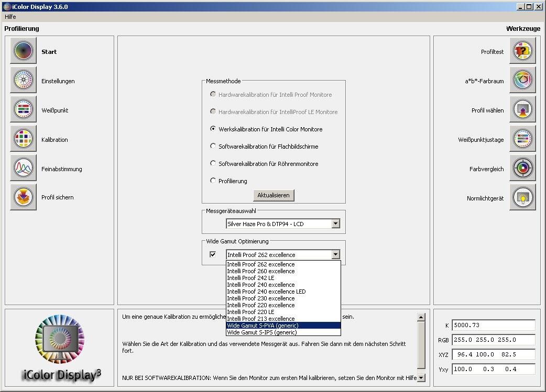
Task: Click the Einstellungen settings icon
Action: pyautogui.click(x=24, y=80)
